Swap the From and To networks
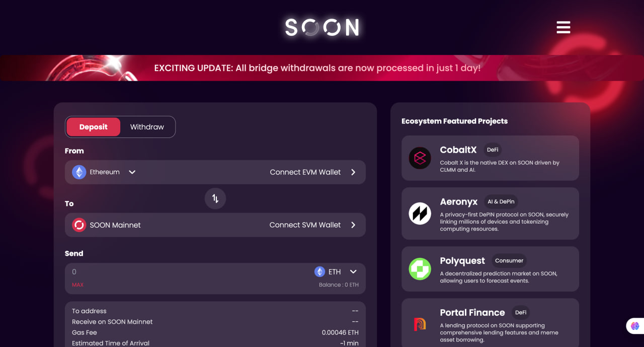Image resolution: width=644 pixels, height=347 pixels. click(x=215, y=199)
